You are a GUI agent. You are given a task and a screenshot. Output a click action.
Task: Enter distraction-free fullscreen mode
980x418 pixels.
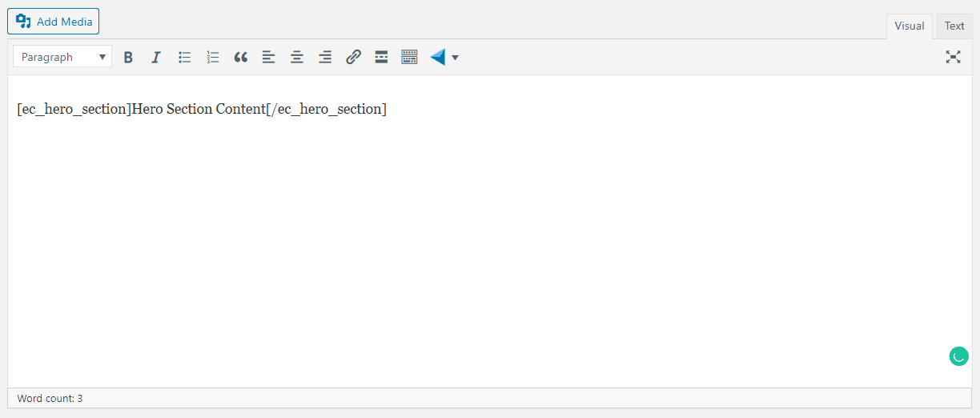(x=953, y=57)
